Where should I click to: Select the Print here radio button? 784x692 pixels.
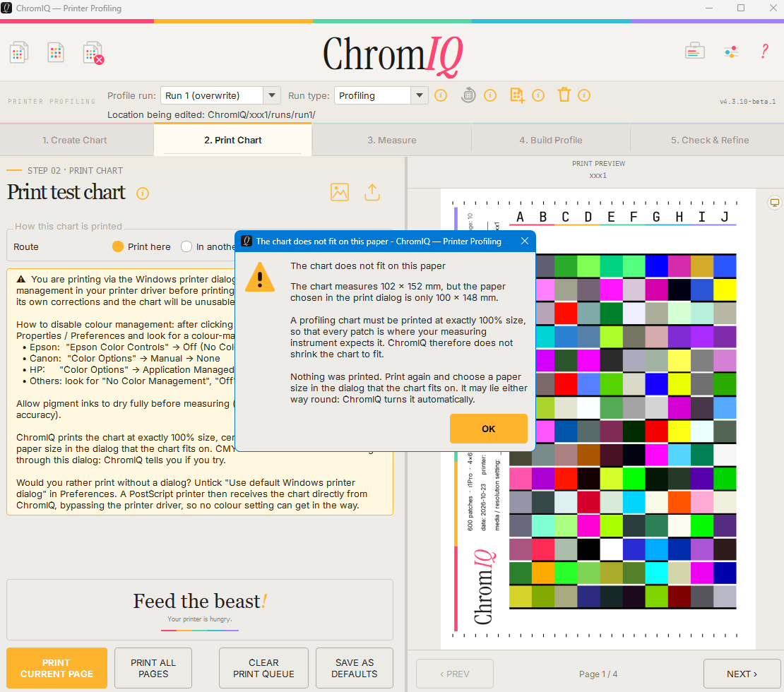[117, 246]
